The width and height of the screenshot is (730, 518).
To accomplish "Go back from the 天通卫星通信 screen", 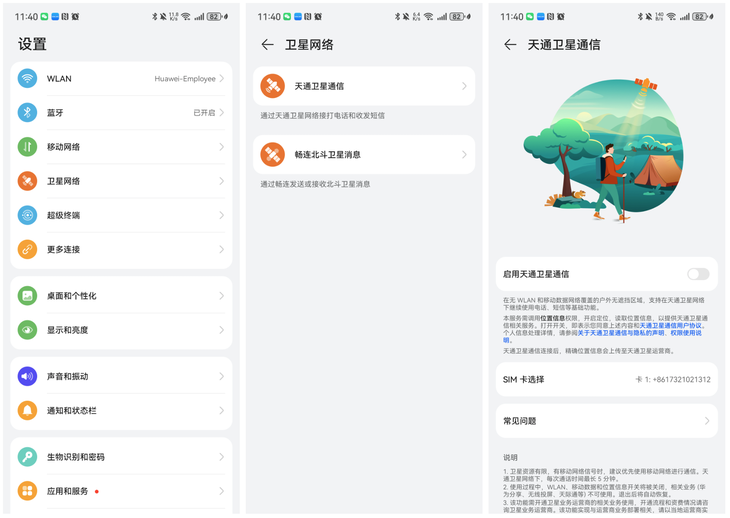I will pyautogui.click(x=510, y=45).
